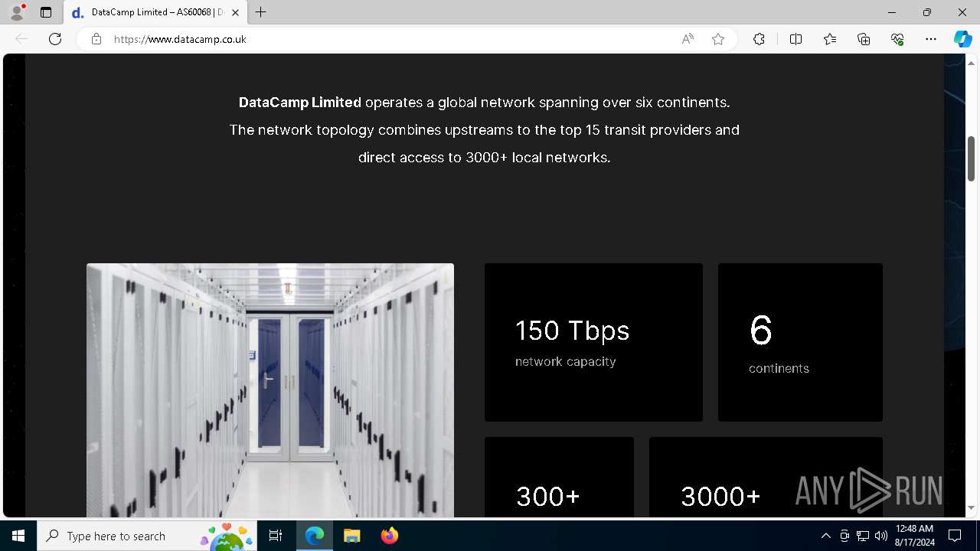Open File Explorer from the taskbar
Screen dimensions: 980x551
coord(351,536)
